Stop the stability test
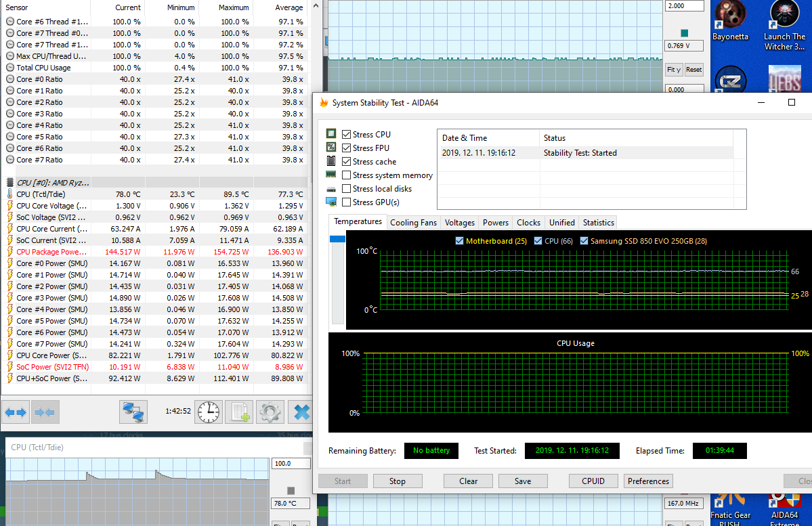 [x=398, y=481]
